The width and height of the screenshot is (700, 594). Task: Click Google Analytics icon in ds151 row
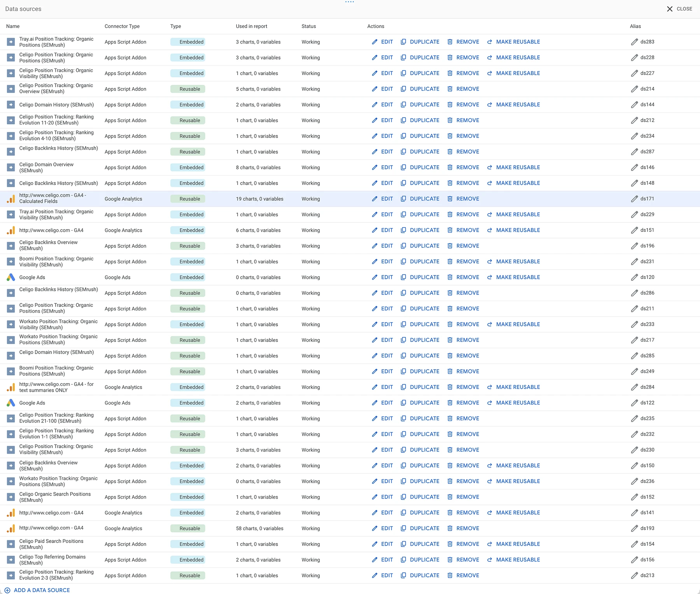(x=11, y=230)
